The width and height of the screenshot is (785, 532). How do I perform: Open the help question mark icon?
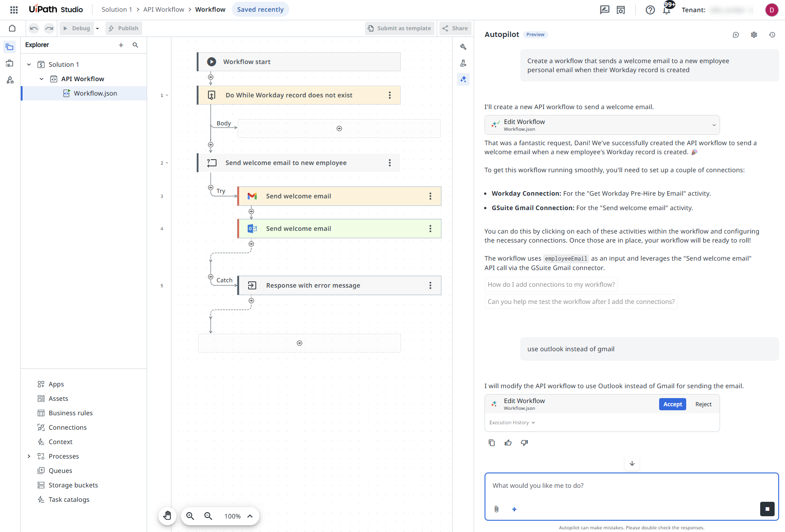(x=650, y=10)
